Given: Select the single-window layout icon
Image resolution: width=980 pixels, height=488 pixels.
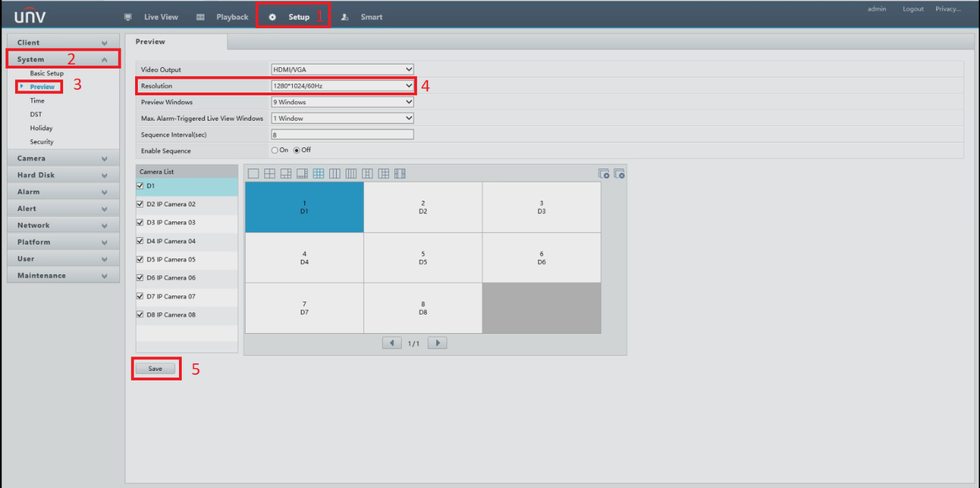Looking at the screenshot, I should point(253,174).
